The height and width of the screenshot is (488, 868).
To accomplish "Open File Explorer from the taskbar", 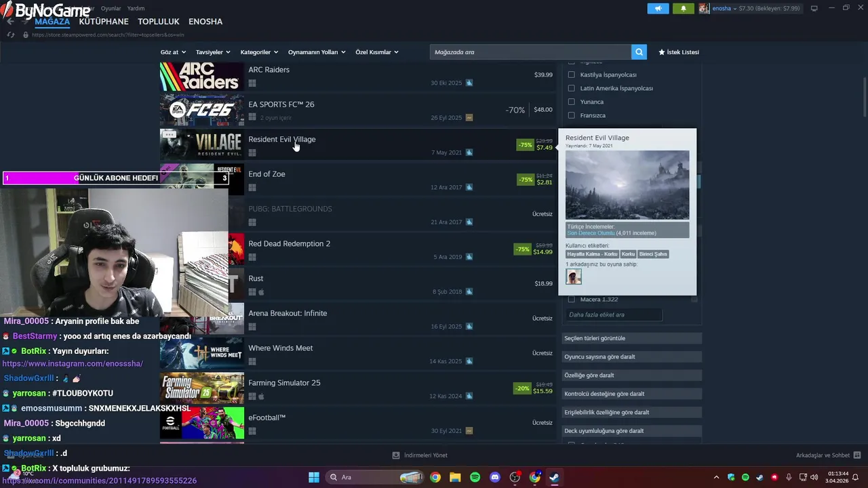I will (455, 477).
